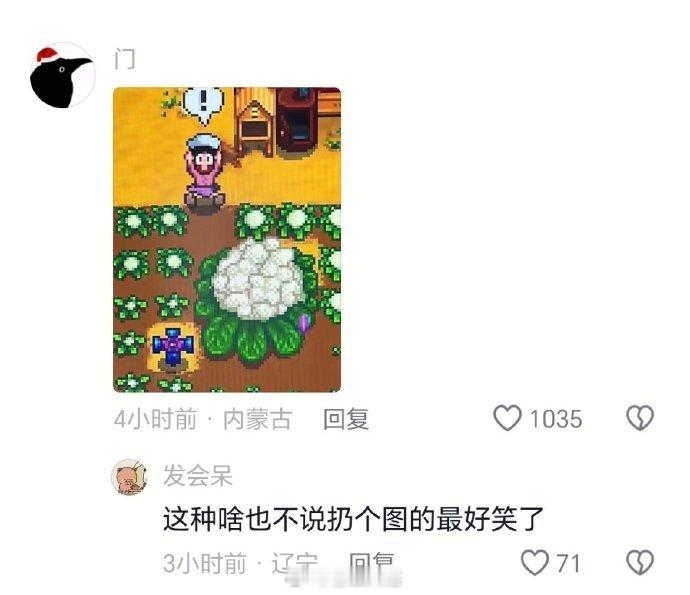Open the crow avatar with Santa hat
Viewport: 690px width, 595px height.
pos(62,75)
